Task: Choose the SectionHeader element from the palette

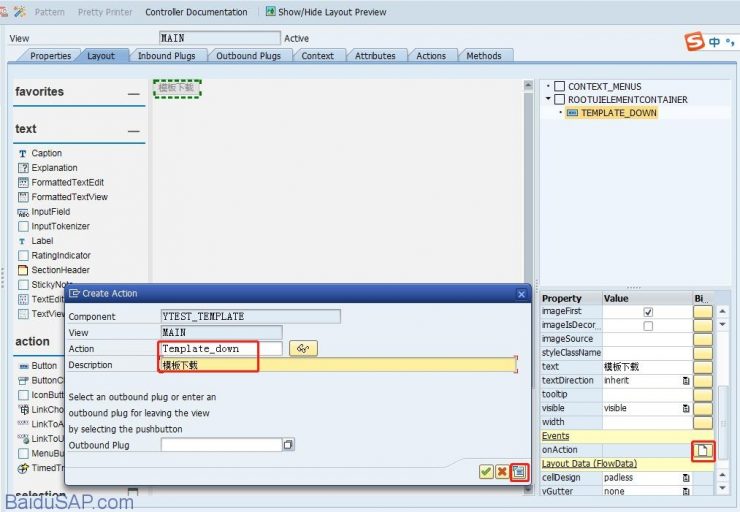Action: click(x=60, y=270)
